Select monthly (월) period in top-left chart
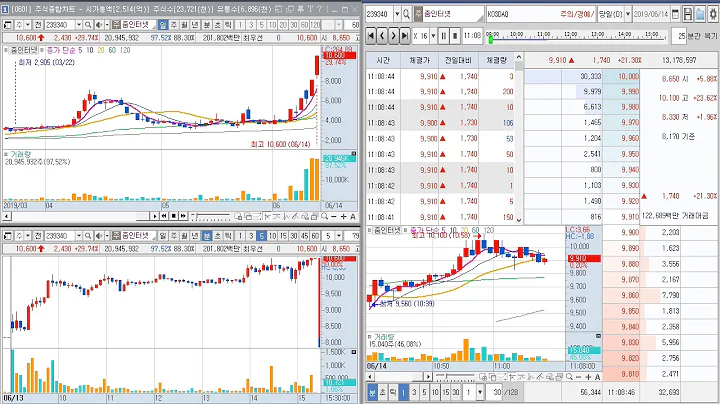This screenshot has height=404, width=720. pos(184,25)
